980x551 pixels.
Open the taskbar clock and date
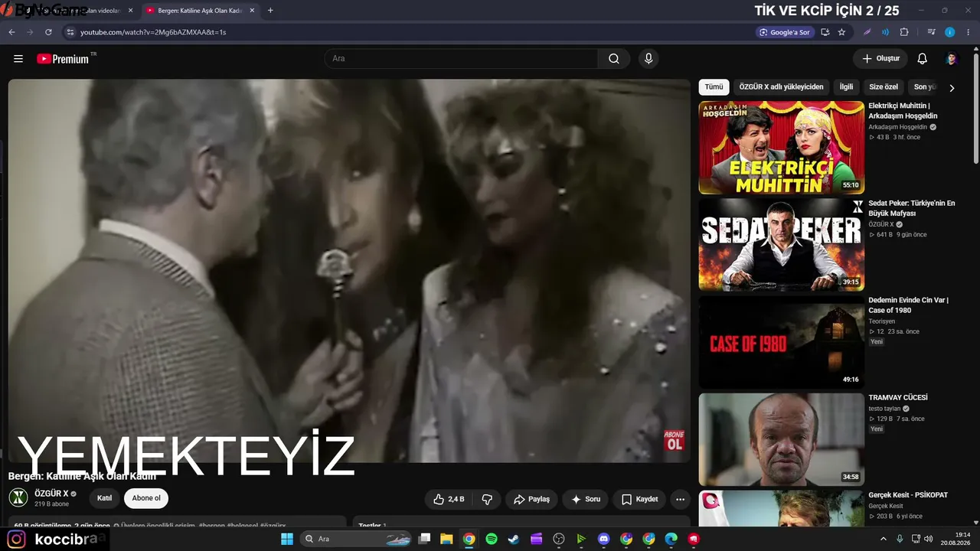pos(957,539)
